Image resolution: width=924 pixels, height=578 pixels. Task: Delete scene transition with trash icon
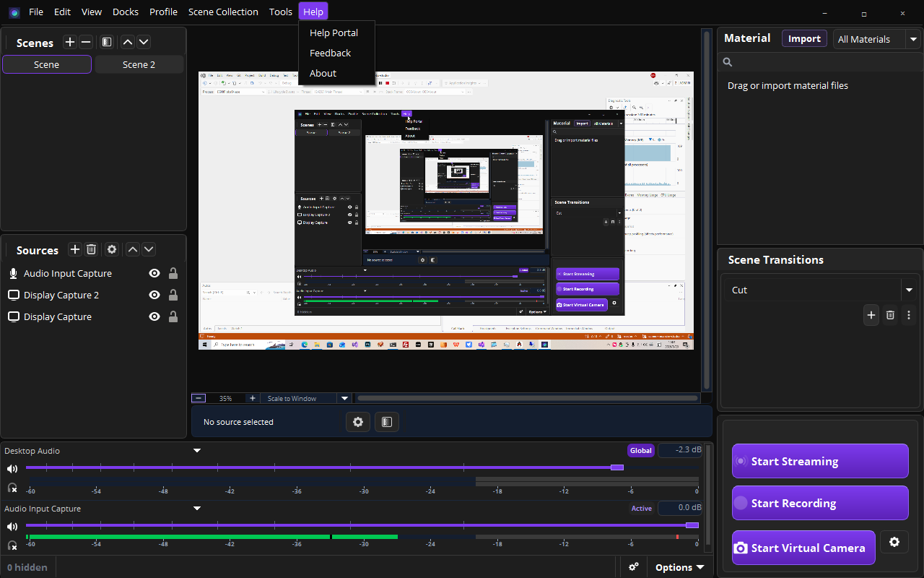coord(890,315)
